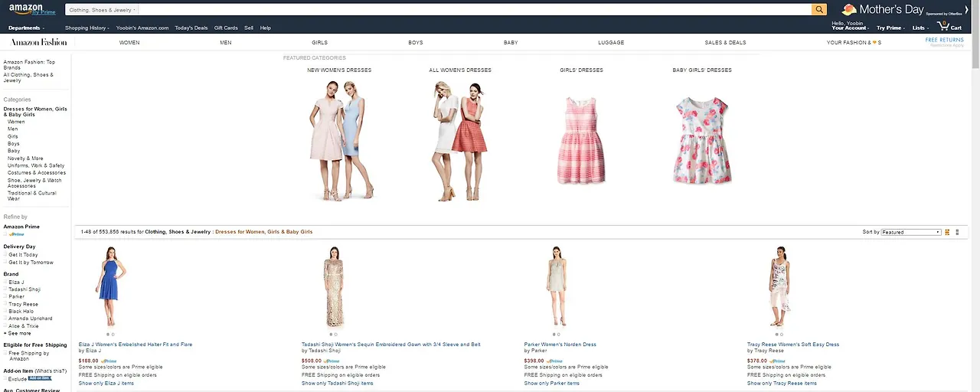The height and width of the screenshot is (392, 980).
Task: Click image dots under Tracy Reese dress
Action: coord(779,334)
